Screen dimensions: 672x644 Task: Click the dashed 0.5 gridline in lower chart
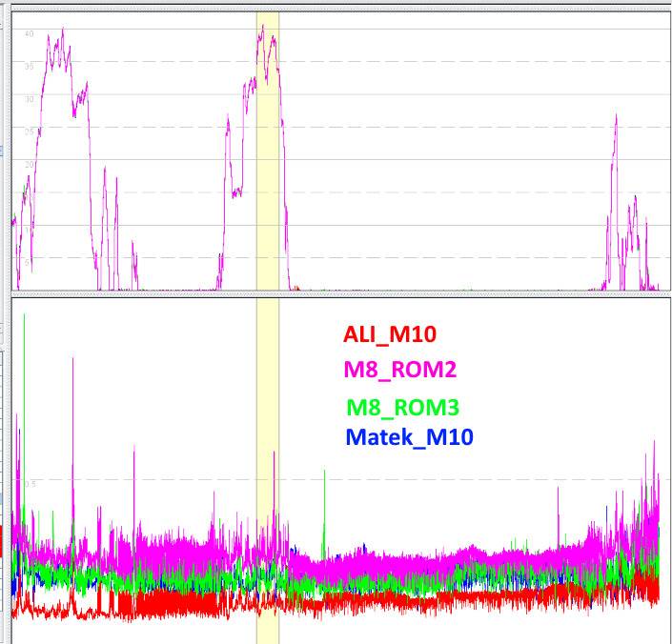tap(429, 479)
